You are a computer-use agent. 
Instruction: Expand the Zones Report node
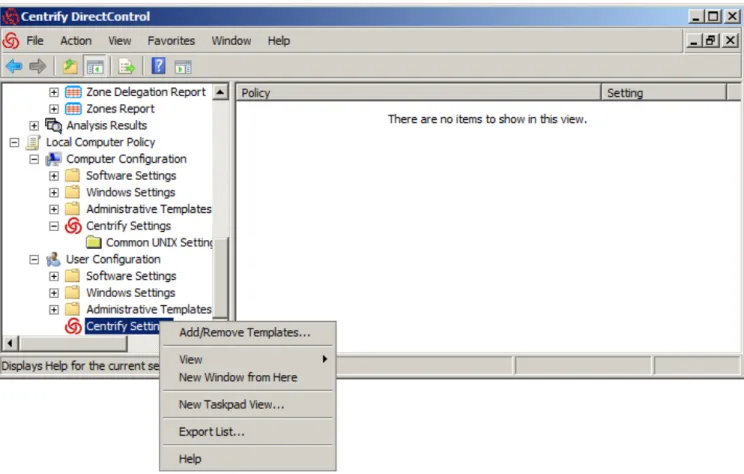click(x=54, y=109)
